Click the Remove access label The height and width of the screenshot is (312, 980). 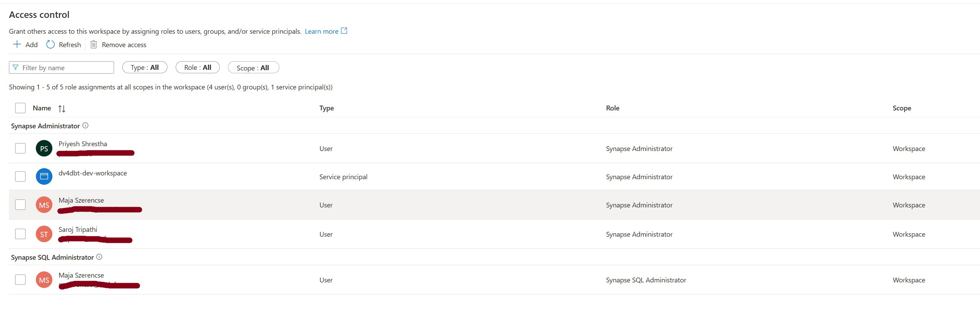point(124,45)
